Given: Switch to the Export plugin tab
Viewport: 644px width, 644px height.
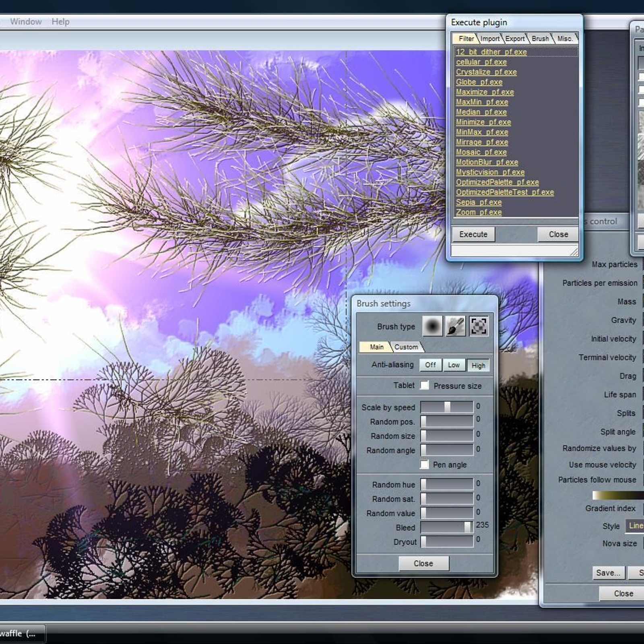Looking at the screenshot, I should (x=515, y=39).
